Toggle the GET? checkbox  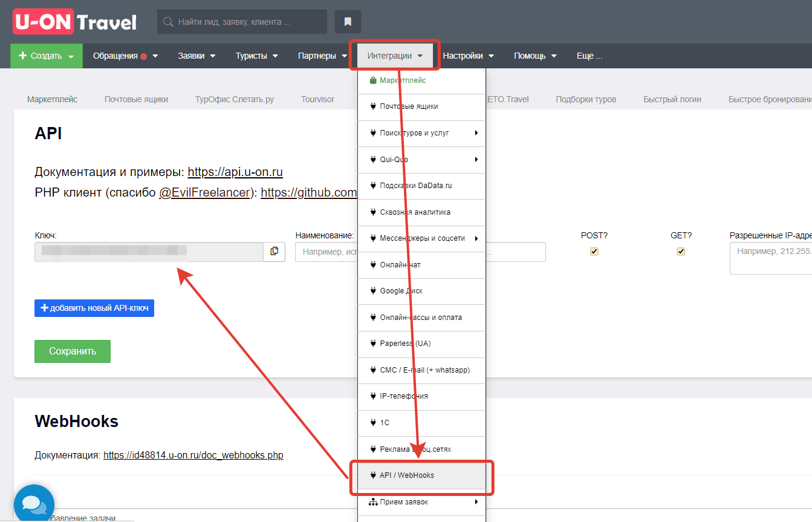681,252
